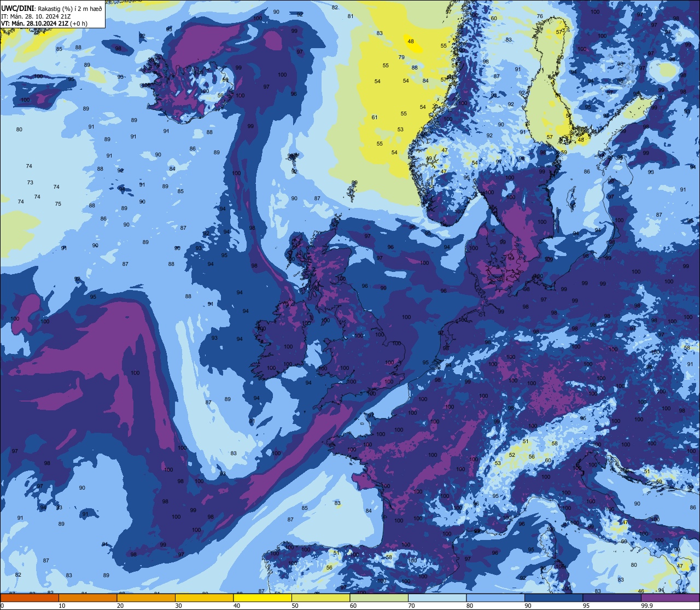
Task: Click the legend scale label '30'
Action: tap(178, 606)
